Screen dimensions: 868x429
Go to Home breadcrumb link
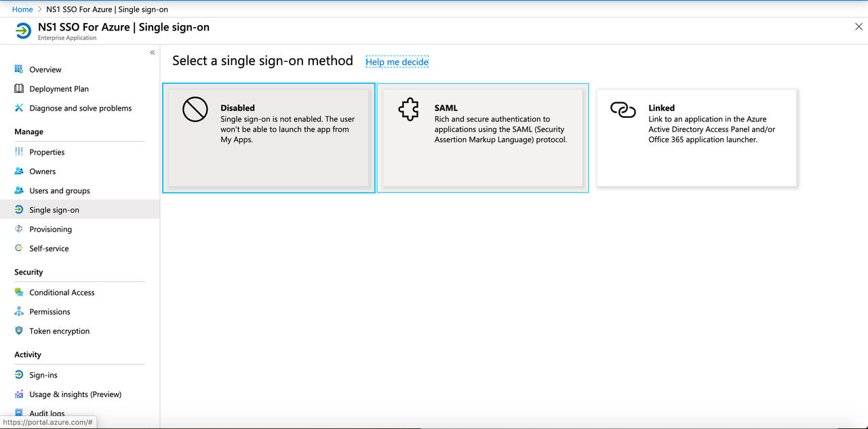click(22, 9)
